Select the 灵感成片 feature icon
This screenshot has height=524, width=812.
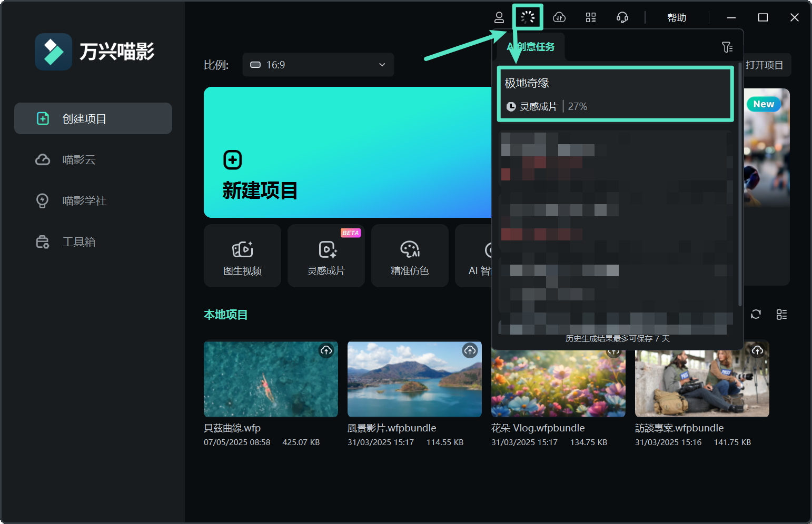(326, 256)
